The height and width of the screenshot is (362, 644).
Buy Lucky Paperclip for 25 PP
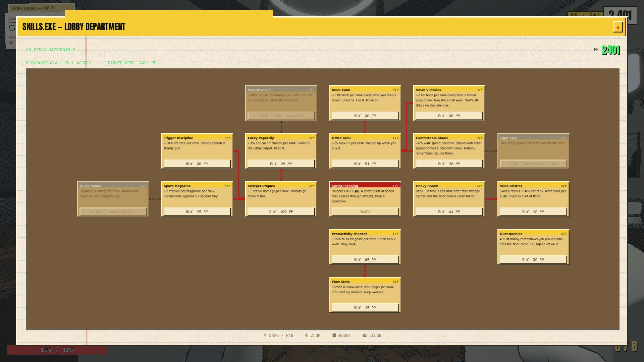[281, 164]
